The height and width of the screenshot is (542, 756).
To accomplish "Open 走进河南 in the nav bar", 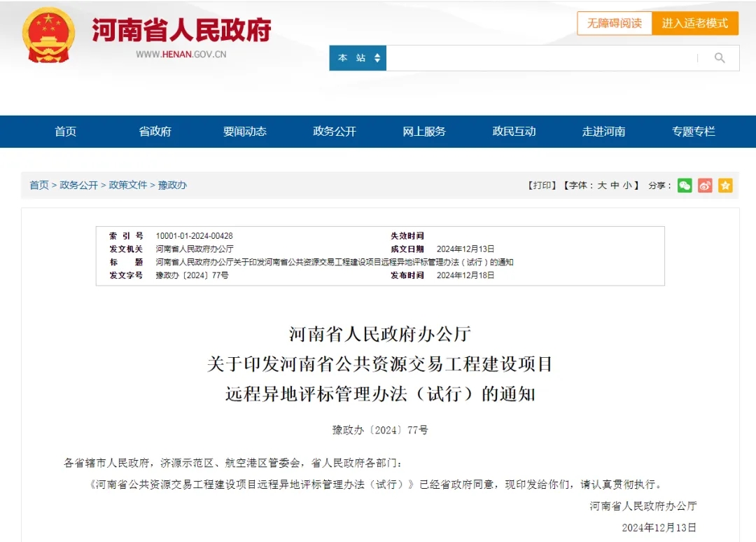I will point(603,132).
